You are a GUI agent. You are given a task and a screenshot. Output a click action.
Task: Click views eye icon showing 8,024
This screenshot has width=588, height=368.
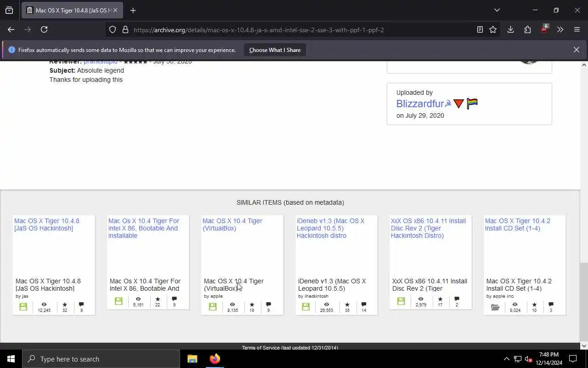pos(515,305)
